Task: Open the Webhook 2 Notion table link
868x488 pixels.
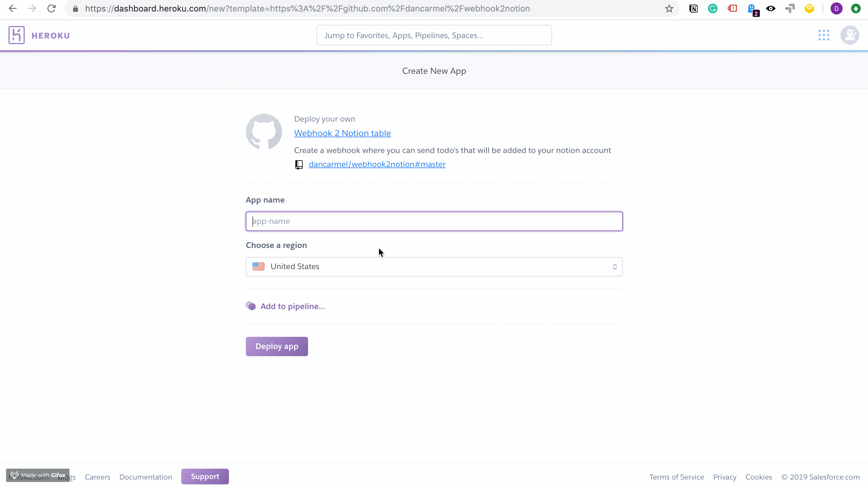Action: 342,133
